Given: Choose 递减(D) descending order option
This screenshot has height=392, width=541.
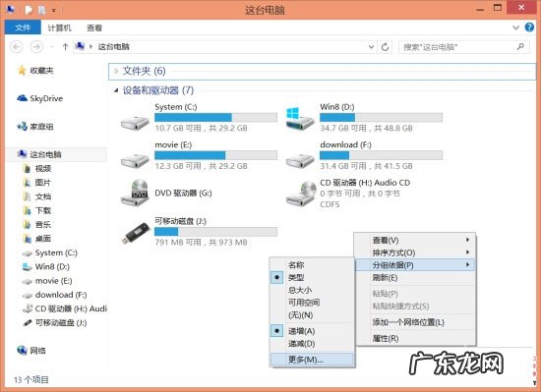Looking at the screenshot, I should point(301,344).
